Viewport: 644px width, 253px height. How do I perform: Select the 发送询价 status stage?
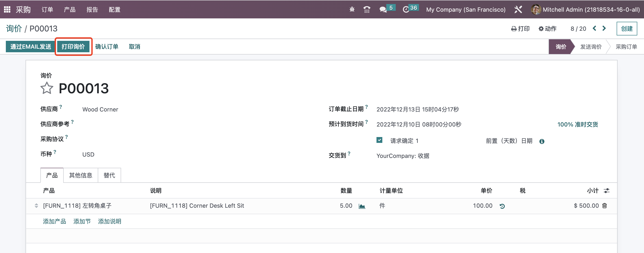tap(591, 47)
